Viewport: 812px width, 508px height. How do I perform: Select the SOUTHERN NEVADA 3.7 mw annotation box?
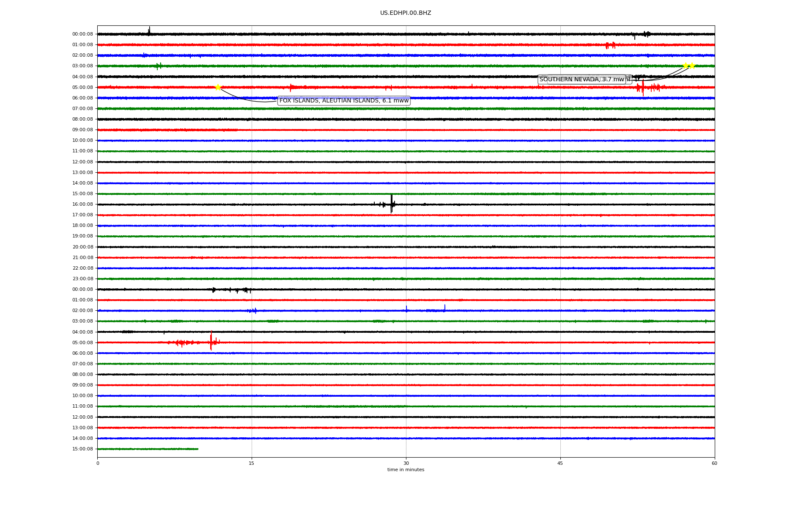click(582, 80)
